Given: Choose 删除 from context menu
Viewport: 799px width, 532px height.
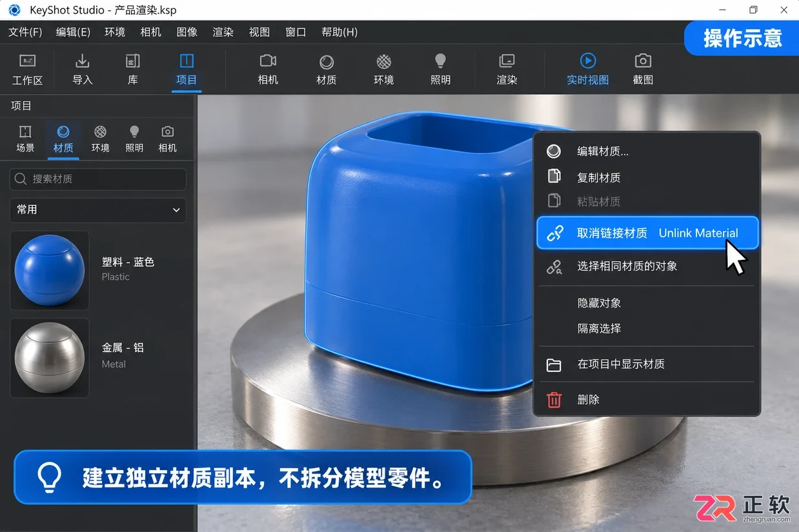Looking at the screenshot, I should click(x=647, y=400).
